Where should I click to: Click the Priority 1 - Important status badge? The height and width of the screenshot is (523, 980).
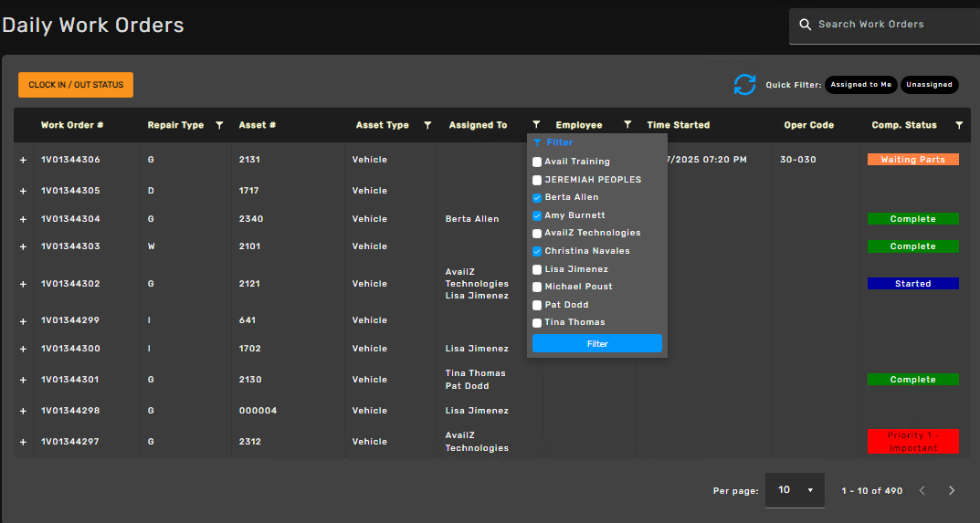912,441
